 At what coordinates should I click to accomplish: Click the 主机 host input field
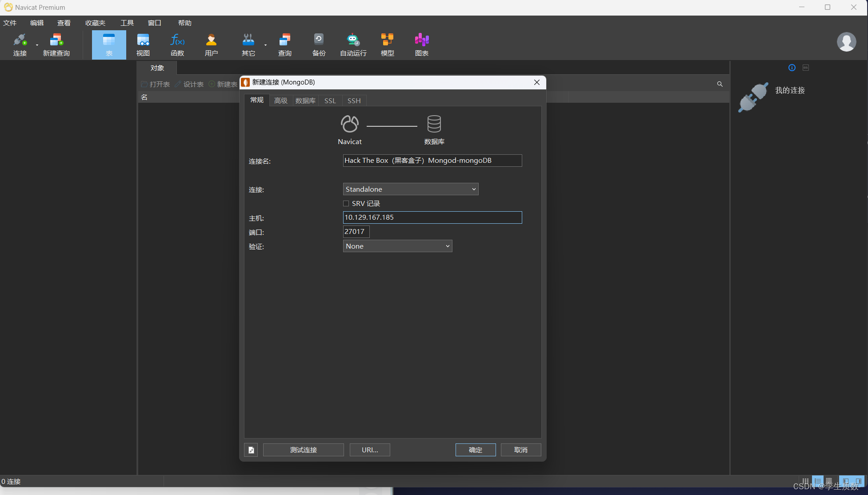(432, 217)
